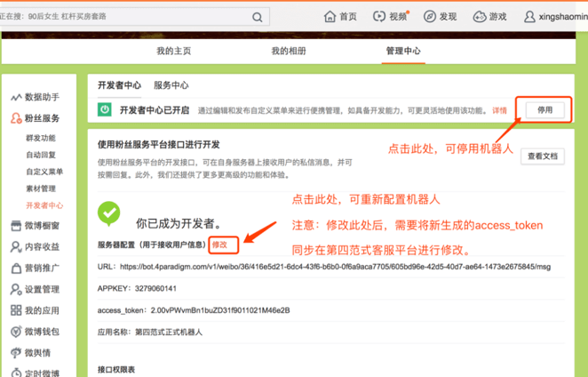Open 自动回复 in the sidebar
This screenshot has width=588, height=377.
(41, 155)
